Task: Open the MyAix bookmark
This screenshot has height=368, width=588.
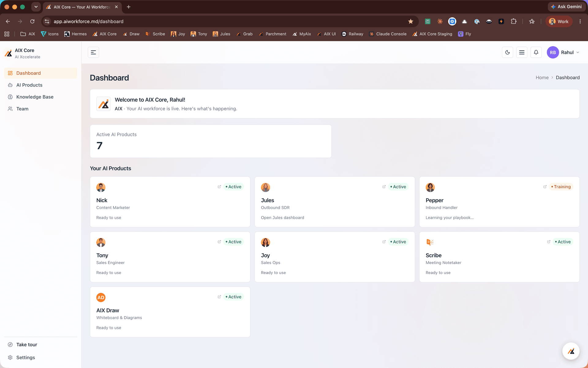Action: point(302,34)
